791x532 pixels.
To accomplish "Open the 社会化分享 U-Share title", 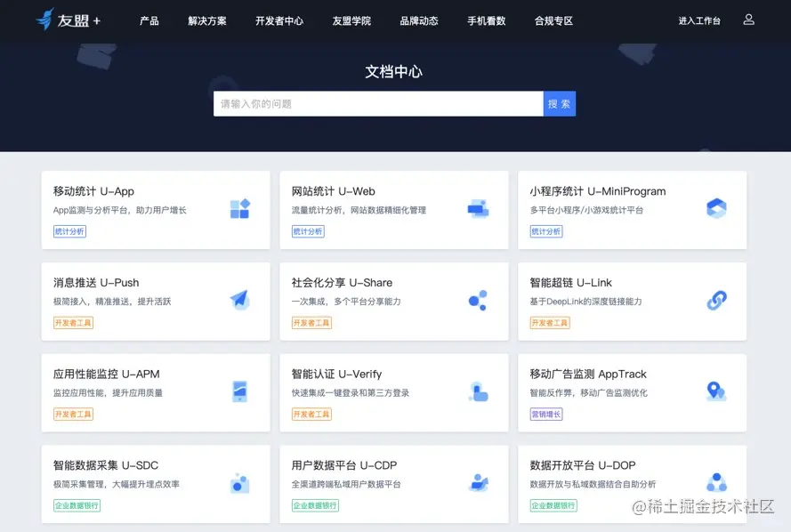I will (x=342, y=282).
